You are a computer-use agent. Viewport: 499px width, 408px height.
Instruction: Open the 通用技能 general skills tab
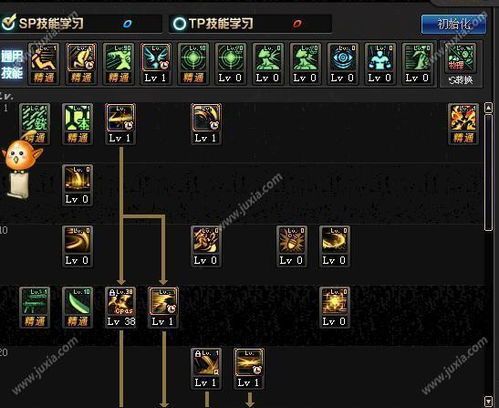tap(12, 64)
